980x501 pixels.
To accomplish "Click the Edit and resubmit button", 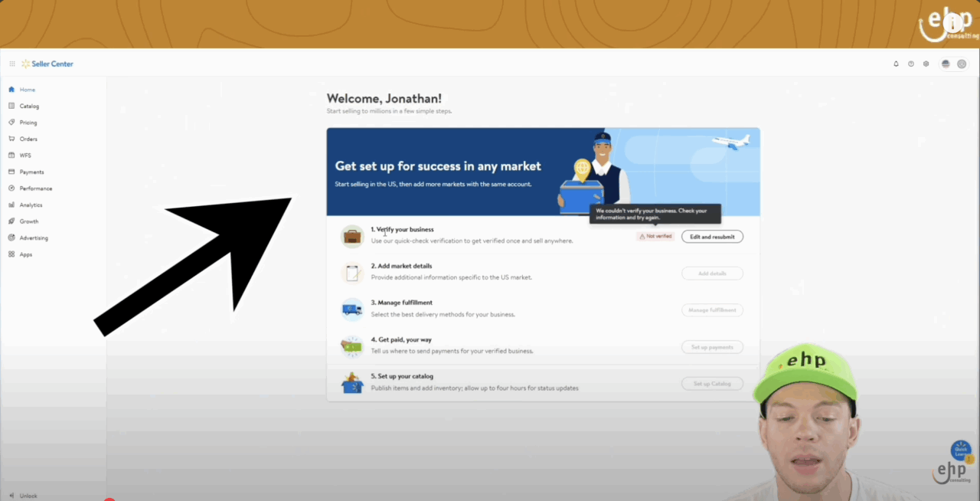I will (x=712, y=237).
